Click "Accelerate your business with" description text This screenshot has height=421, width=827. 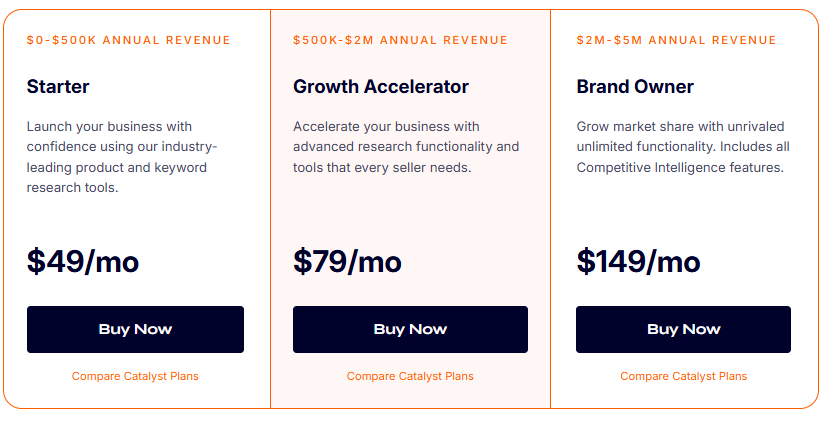(386, 127)
